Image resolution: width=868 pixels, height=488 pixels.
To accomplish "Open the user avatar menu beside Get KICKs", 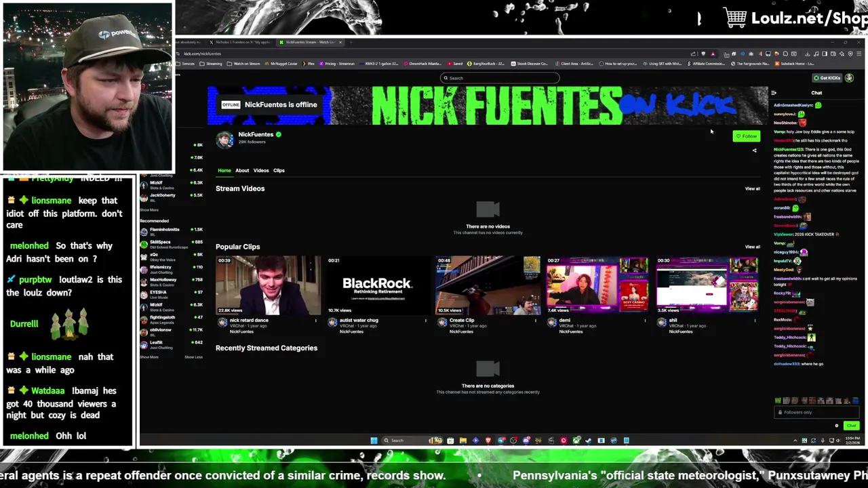I will (849, 78).
